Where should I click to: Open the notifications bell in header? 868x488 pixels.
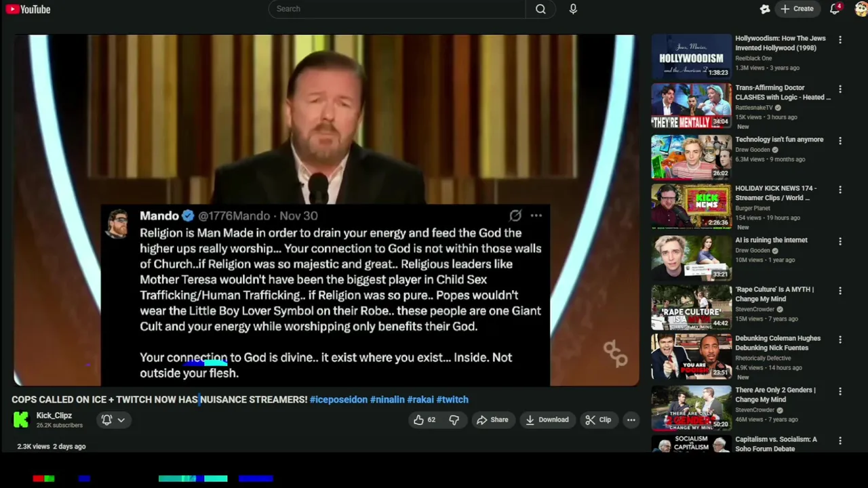(835, 9)
